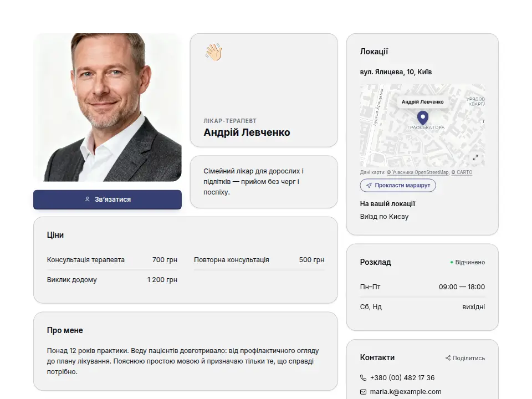The width and height of the screenshot is (532, 399).
Task: Click the 500 грн price value
Action: point(312,260)
